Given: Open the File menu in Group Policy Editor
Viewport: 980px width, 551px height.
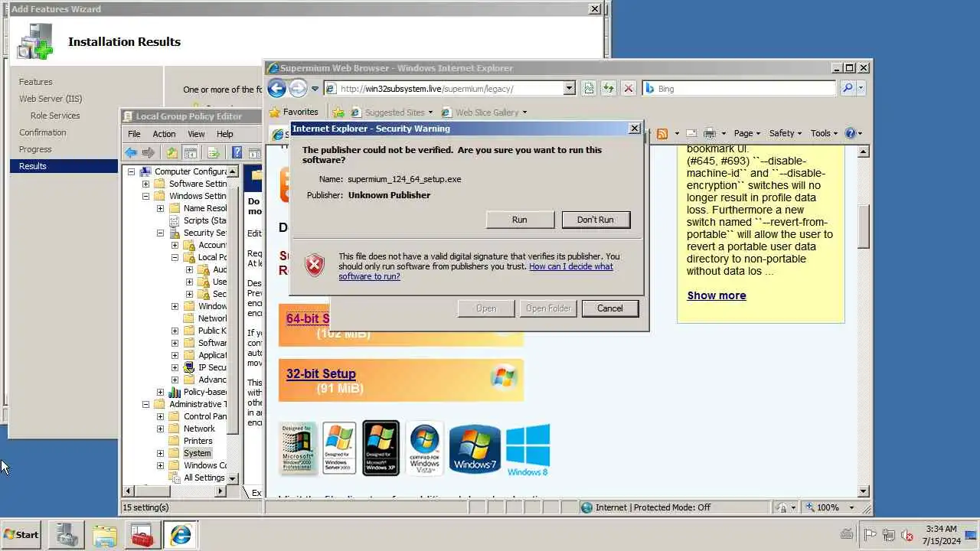Looking at the screenshot, I should click(x=134, y=134).
